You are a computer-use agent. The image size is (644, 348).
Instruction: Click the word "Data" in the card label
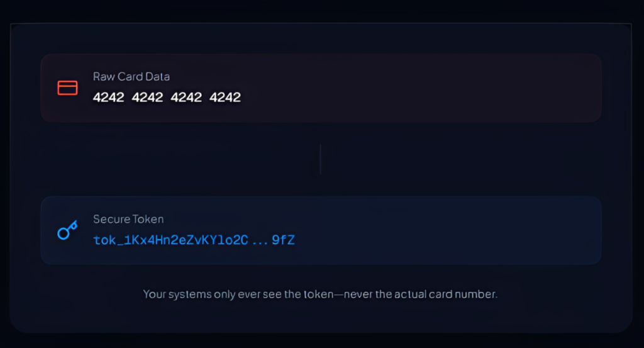click(x=158, y=77)
